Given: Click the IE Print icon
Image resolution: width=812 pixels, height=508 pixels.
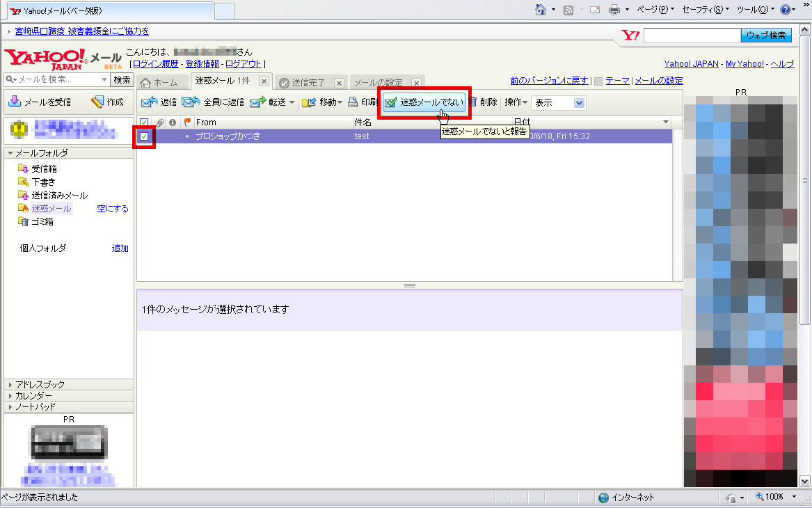Looking at the screenshot, I should (x=614, y=10).
